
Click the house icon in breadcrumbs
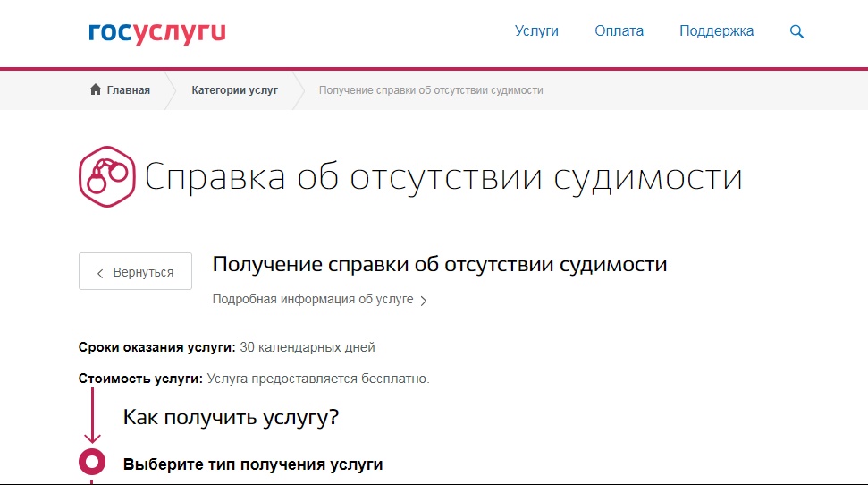tap(96, 90)
